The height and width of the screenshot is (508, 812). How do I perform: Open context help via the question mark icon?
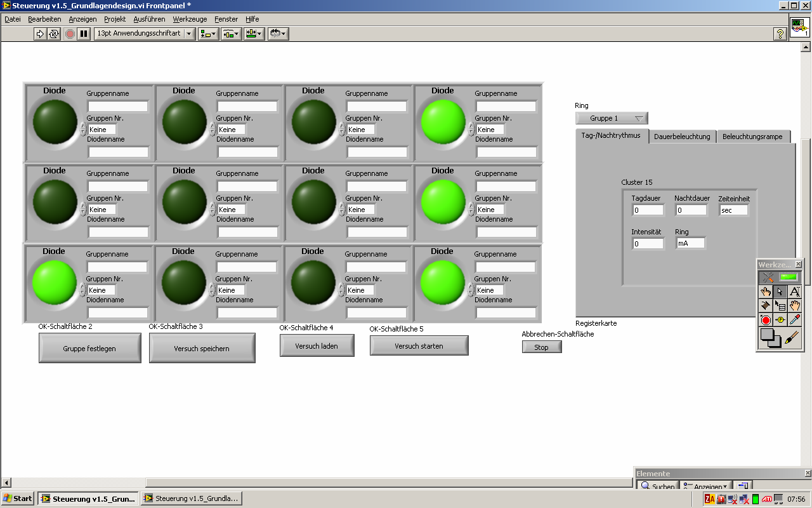(780, 34)
